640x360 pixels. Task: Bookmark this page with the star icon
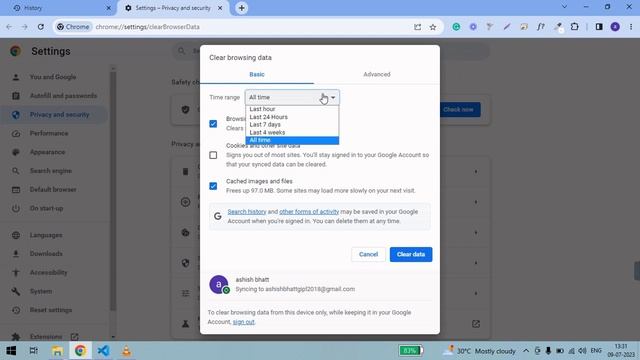(433, 27)
